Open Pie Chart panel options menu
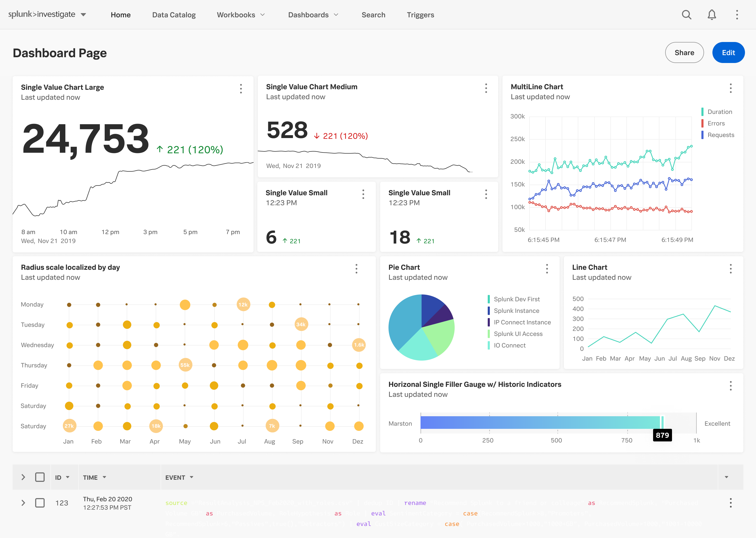Screen dimensions: 756x538 point(547,269)
